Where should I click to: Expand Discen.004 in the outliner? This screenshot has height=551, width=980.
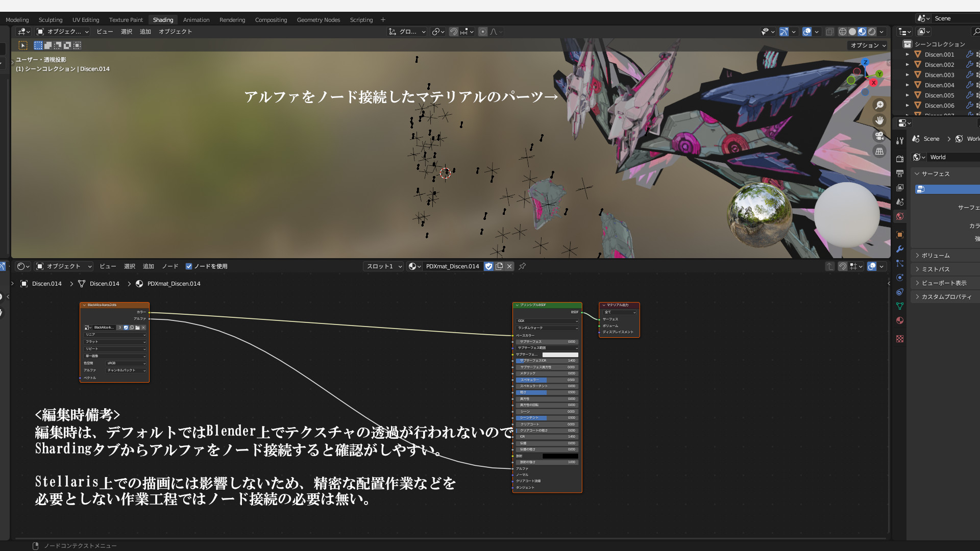[908, 85]
